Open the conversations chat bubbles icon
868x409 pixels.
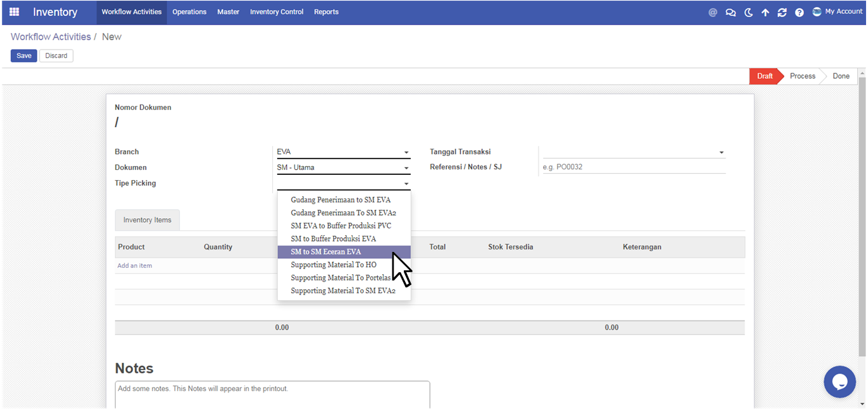click(x=731, y=12)
